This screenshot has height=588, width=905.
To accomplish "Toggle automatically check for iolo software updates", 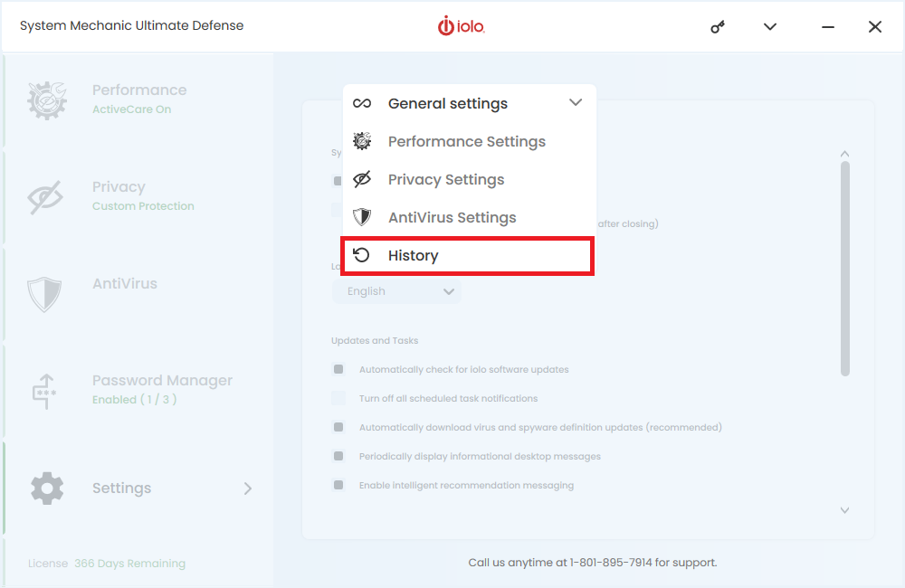I will coord(338,369).
